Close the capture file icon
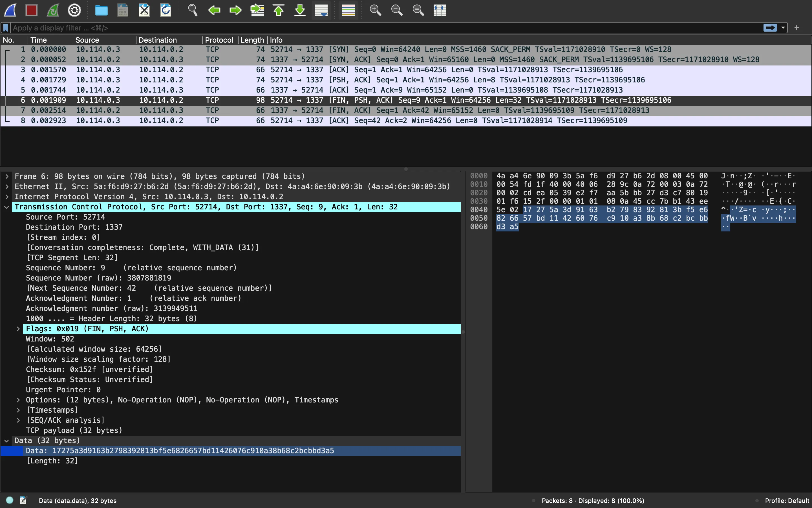The width and height of the screenshot is (812, 508). 144,10
